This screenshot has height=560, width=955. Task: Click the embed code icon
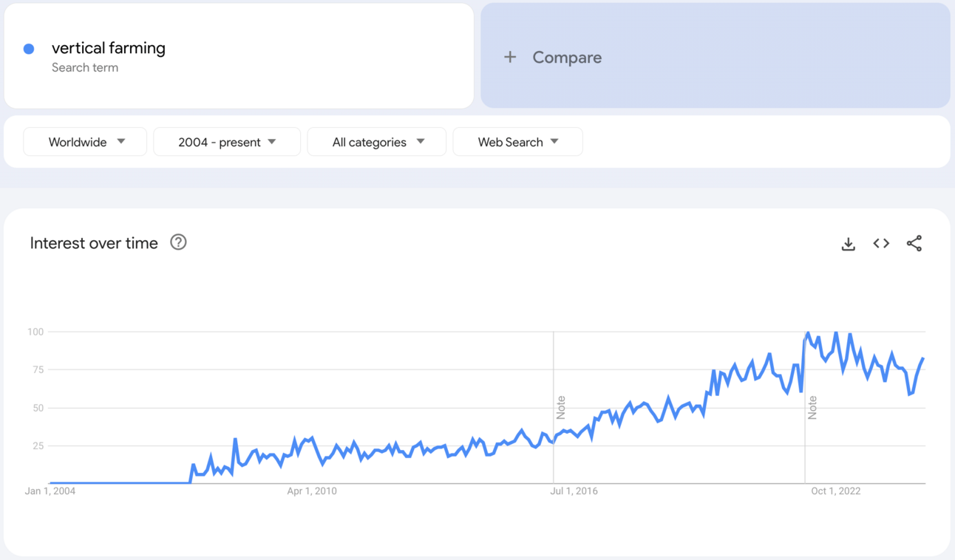(x=881, y=243)
